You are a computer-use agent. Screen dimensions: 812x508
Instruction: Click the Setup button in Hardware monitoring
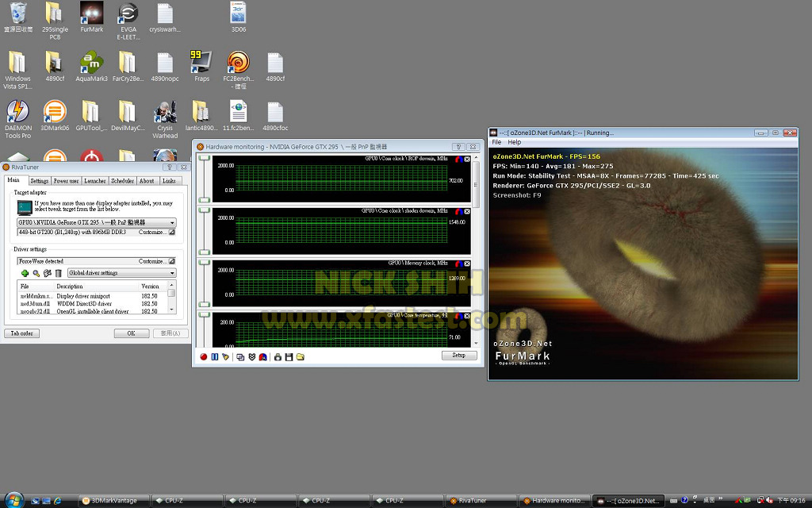(x=458, y=356)
